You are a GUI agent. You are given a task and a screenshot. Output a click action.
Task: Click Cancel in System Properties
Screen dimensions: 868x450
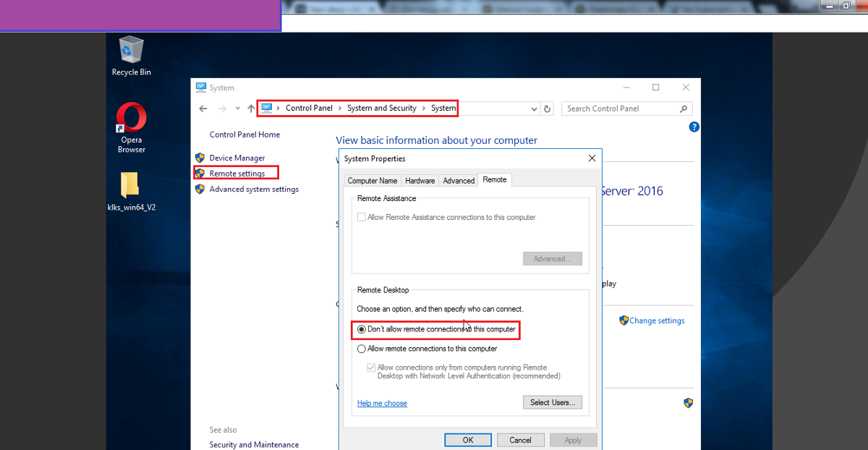pos(520,440)
